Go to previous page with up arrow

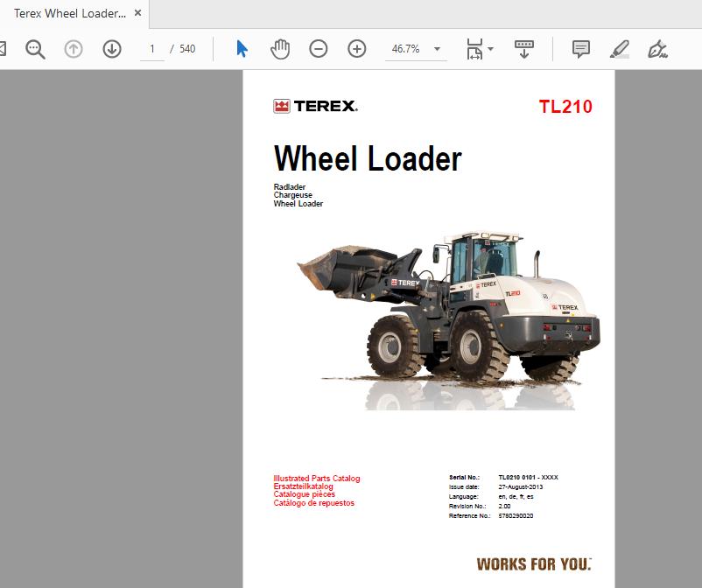click(74, 49)
